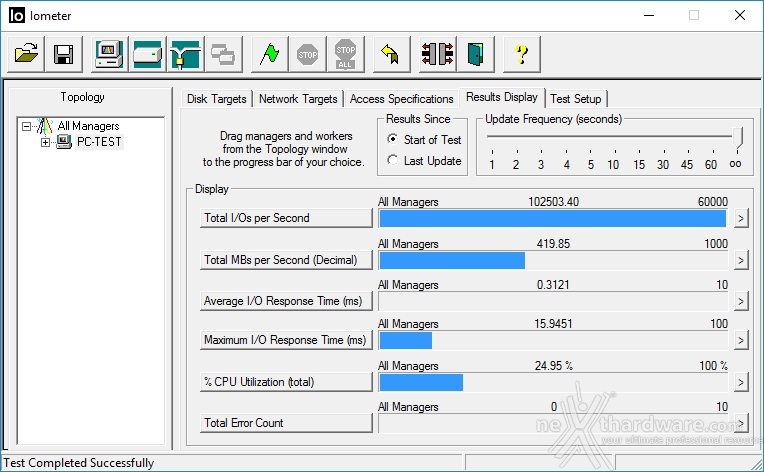
Task: Click 'Test Completed Successfully' status text
Action: coord(79,463)
